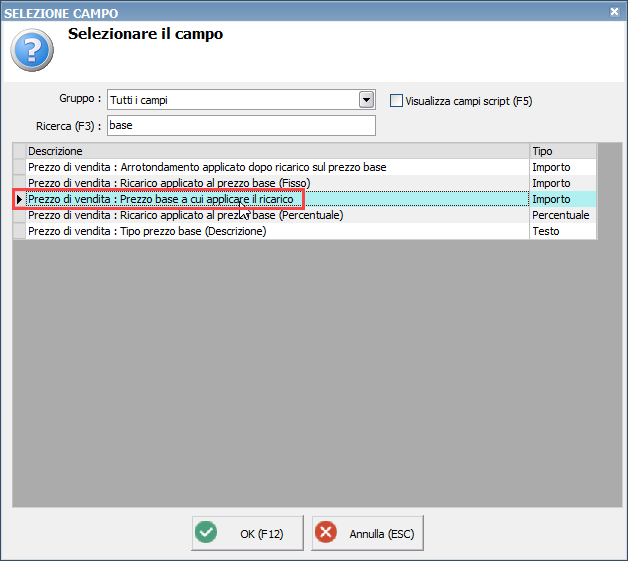Enable Visualizza campi script (F5) checkbox
This screenshot has width=628, height=561.
396,101
